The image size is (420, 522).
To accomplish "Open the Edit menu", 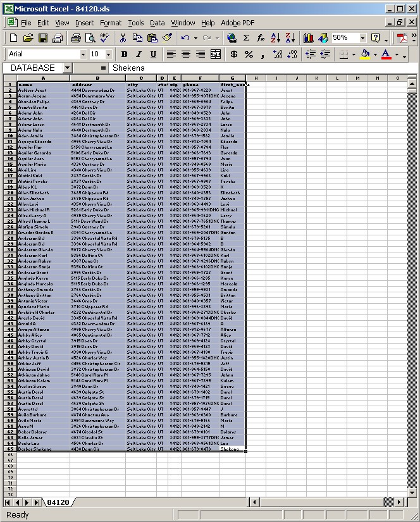I will point(43,23).
